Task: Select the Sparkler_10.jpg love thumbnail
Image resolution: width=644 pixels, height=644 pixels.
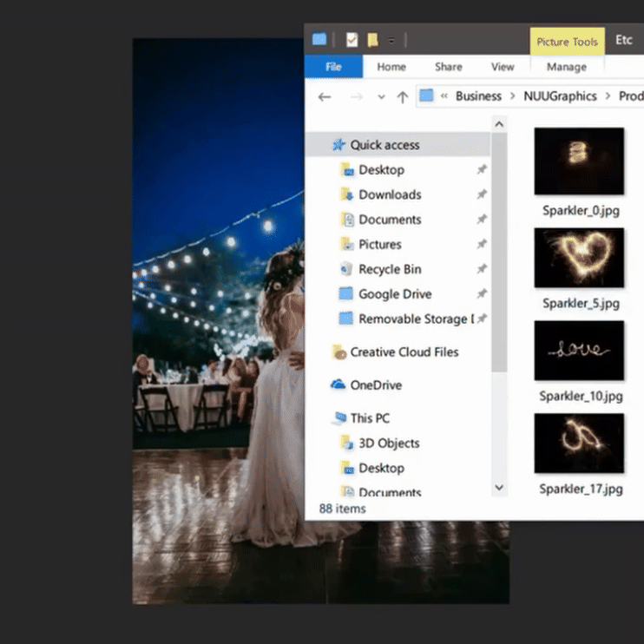Action: point(579,351)
